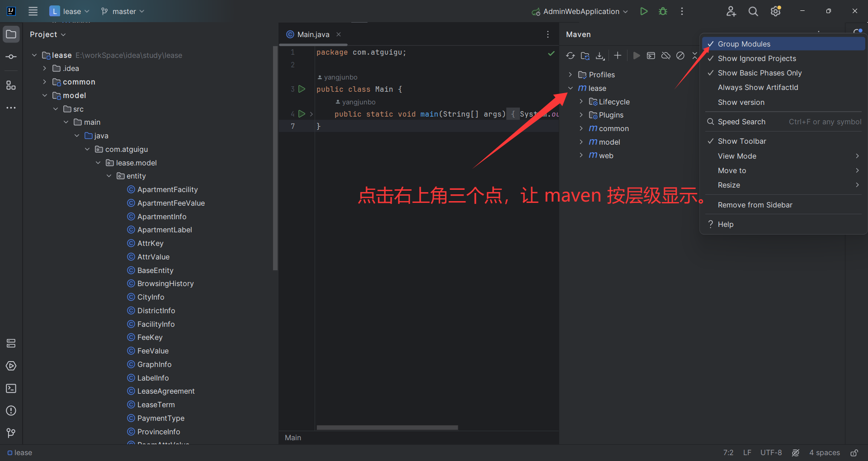
Task: Enable Show version option
Action: [783, 102]
